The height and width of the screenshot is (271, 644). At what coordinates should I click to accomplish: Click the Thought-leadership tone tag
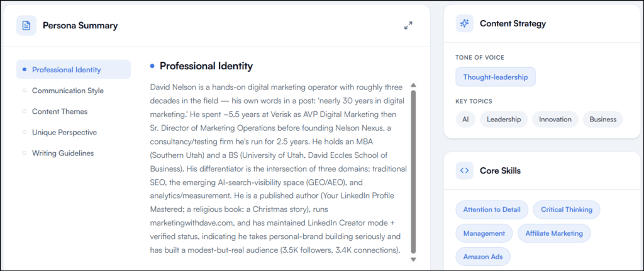tap(496, 77)
